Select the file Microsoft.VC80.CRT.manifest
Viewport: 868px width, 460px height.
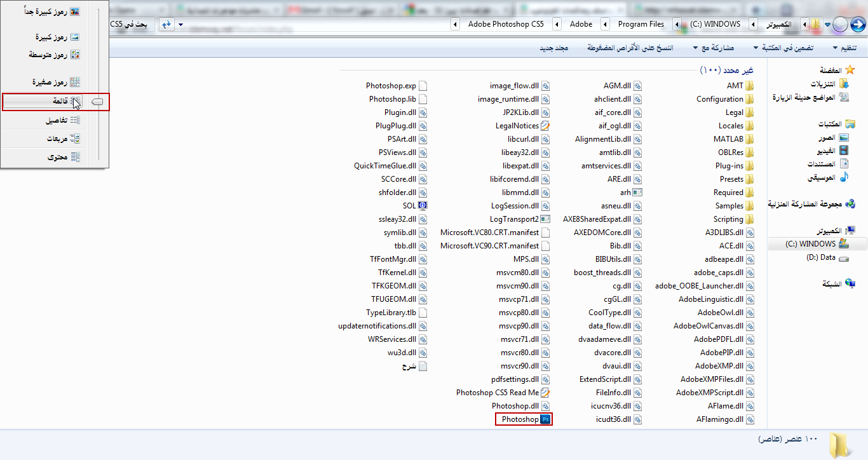[x=495, y=233]
